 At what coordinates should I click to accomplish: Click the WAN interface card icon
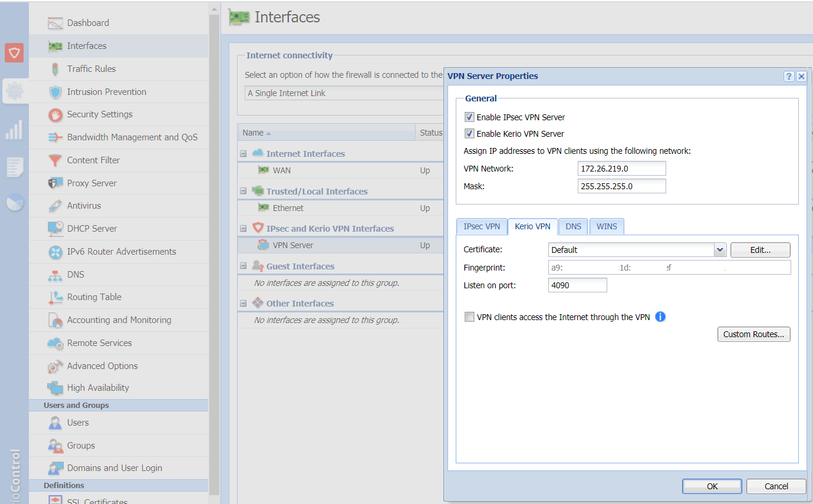point(264,170)
